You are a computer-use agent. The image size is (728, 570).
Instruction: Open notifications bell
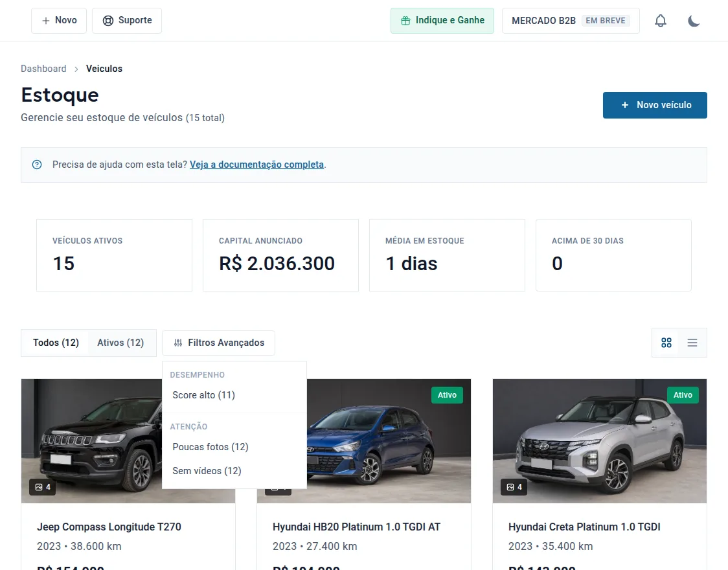click(660, 21)
